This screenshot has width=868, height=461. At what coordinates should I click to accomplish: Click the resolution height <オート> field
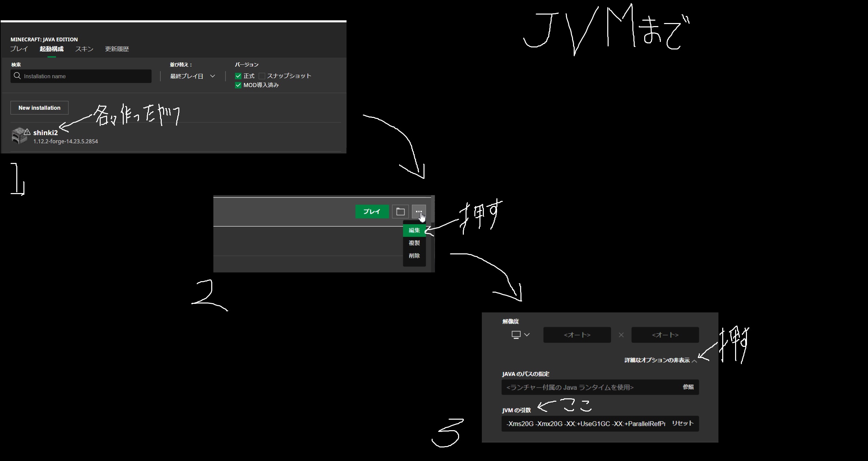point(665,335)
